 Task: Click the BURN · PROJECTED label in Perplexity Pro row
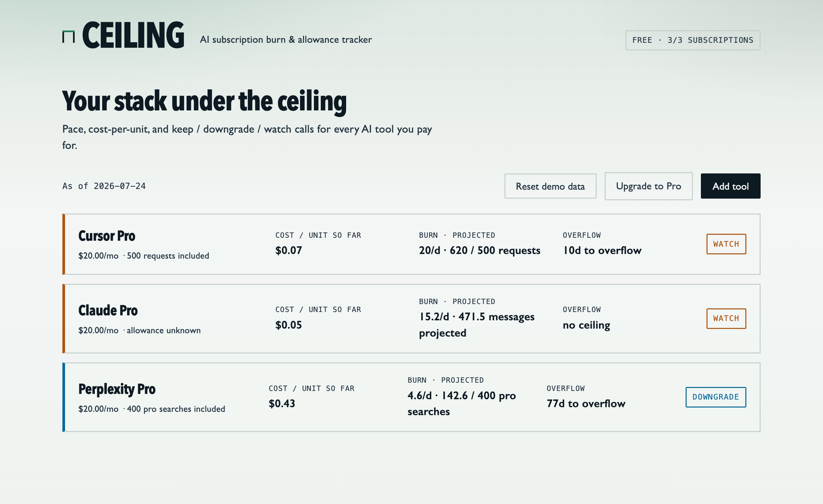click(446, 380)
